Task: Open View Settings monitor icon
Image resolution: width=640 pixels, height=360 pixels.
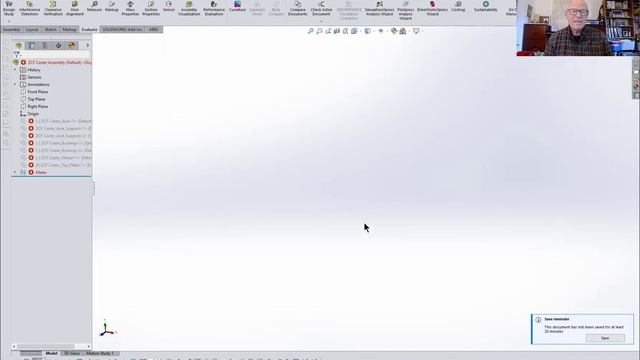Action: pos(416,31)
